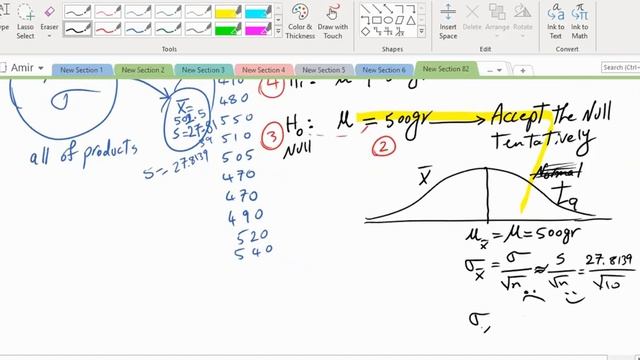The image size is (640, 360).
Task: Open the Arrange dropdown
Action: tap(497, 21)
